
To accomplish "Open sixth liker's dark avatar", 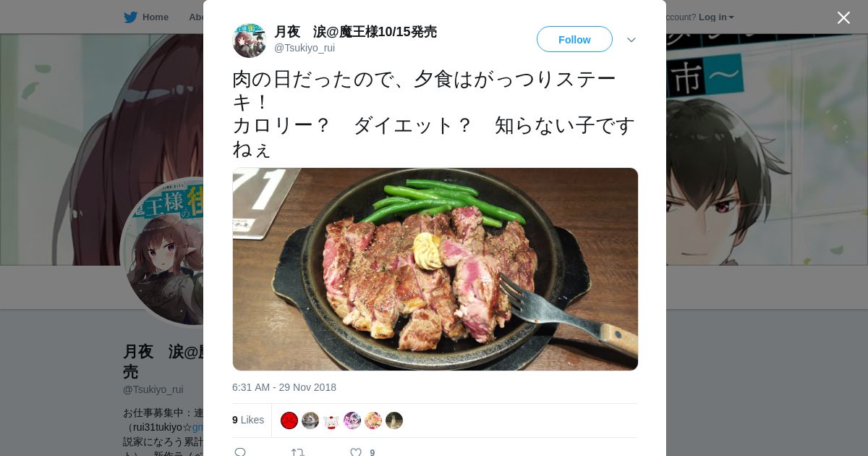I will [394, 421].
